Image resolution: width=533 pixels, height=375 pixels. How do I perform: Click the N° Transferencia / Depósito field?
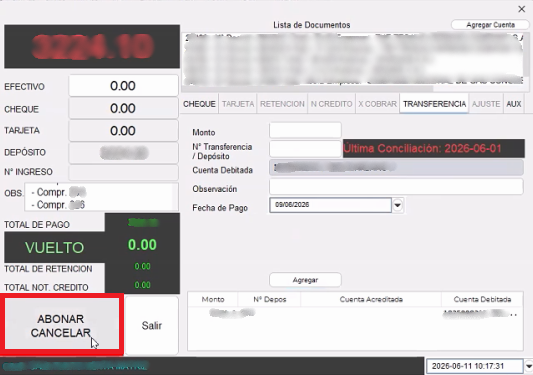click(x=305, y=149)
